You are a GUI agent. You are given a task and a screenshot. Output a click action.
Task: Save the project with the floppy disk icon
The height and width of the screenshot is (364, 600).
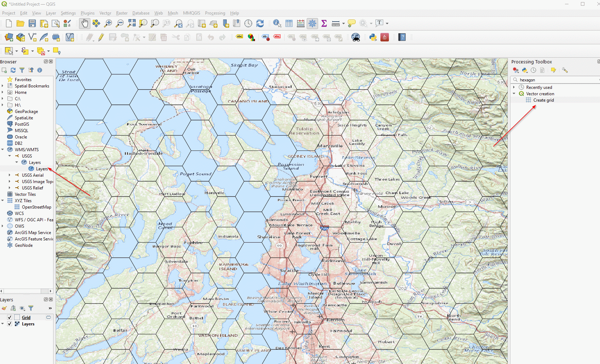[x=32, y=23]
